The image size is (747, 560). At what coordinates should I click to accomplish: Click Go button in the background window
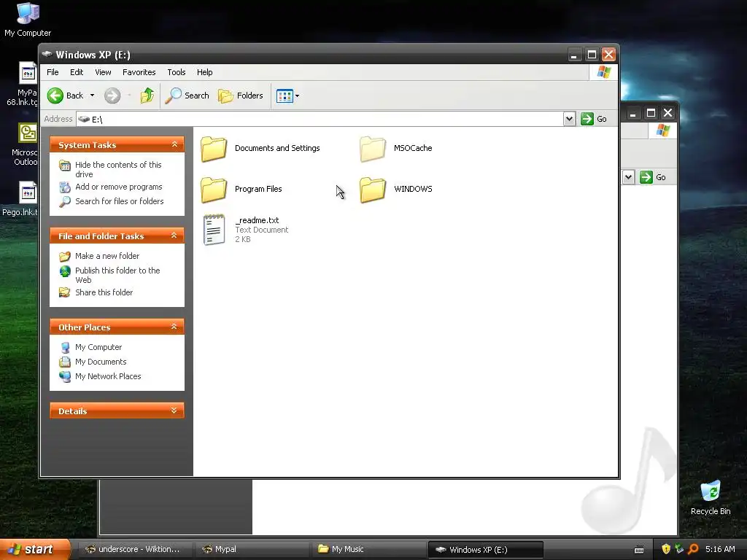[x=653, y=177]
